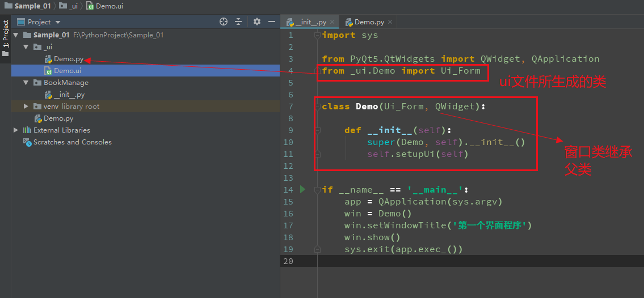Fold the __init__ method at line 9
The image size is (644, 298).
(317, 130)
